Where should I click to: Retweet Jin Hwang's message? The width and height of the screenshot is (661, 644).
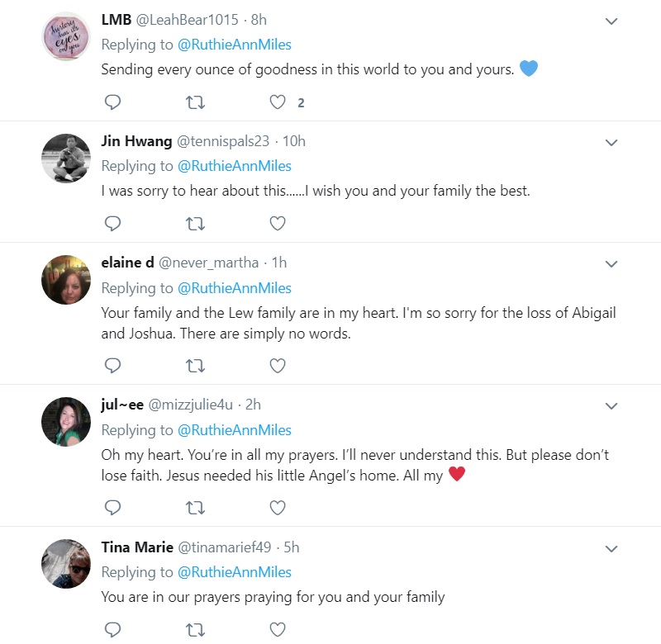195,223
